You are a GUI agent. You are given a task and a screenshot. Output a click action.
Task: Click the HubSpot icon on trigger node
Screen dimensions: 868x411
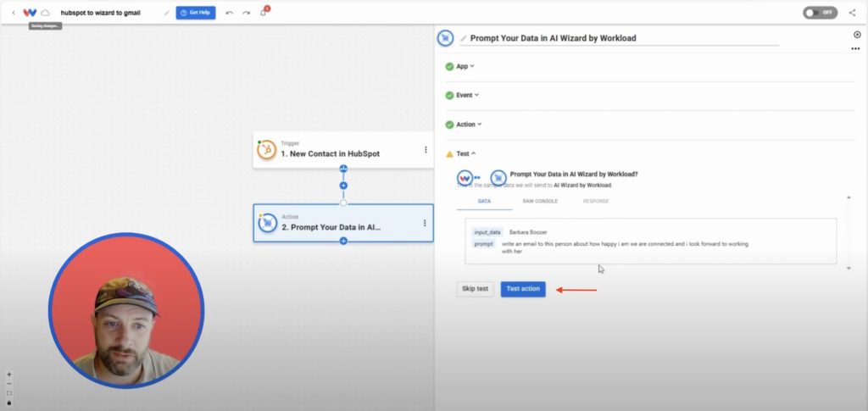267,150
